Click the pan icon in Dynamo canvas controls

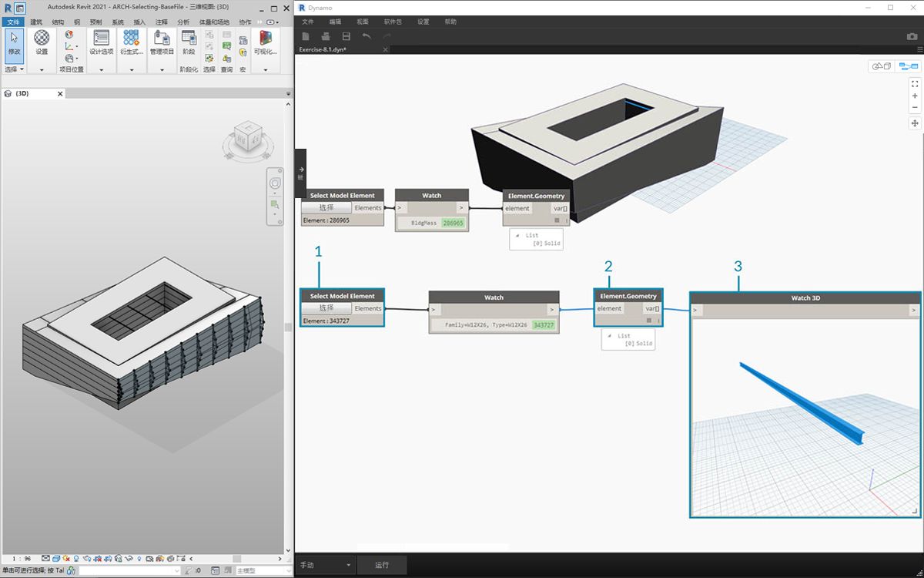click(915, 123)
